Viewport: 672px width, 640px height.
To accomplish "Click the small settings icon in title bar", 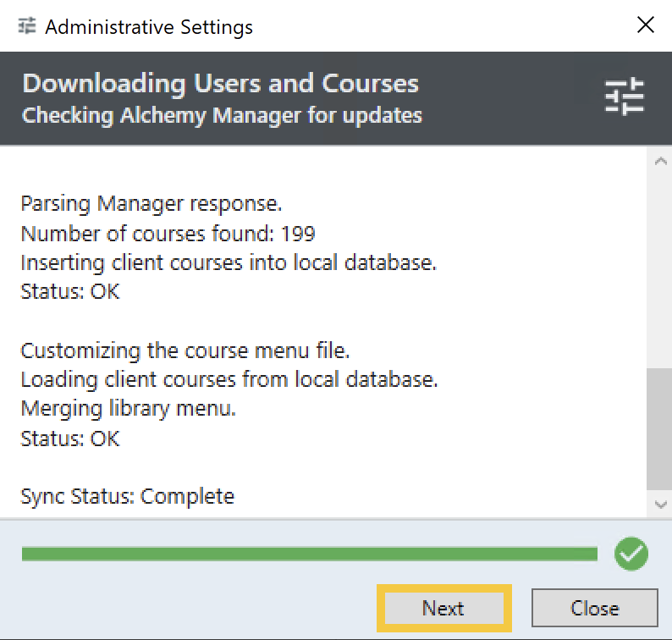I will pyautogui.click(x=27, y=26).
